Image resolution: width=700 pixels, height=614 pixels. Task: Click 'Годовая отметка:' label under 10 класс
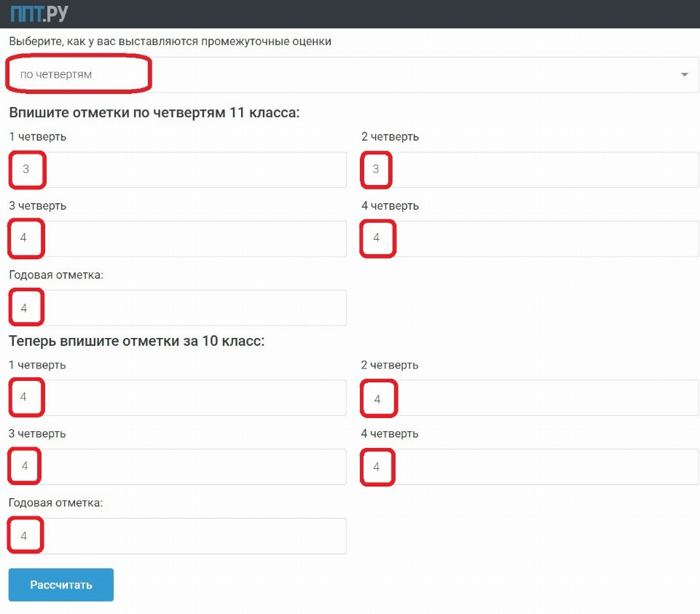(x=56, y=503)
